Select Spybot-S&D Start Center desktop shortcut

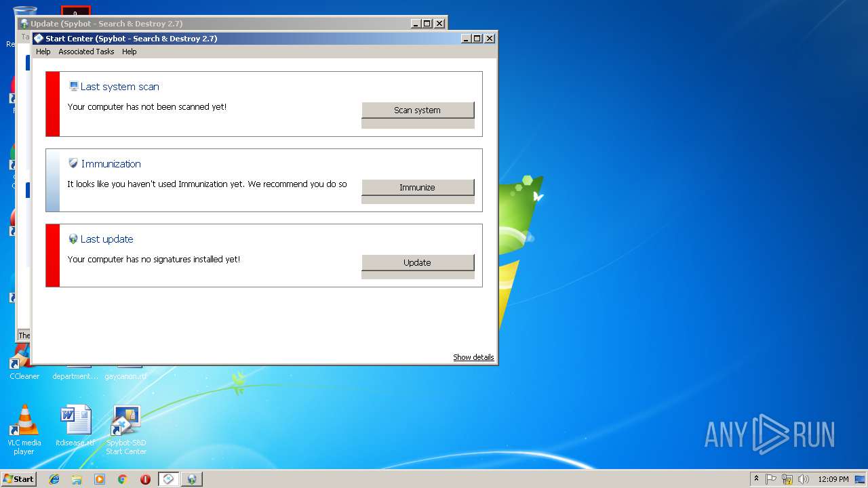(126, 430)
